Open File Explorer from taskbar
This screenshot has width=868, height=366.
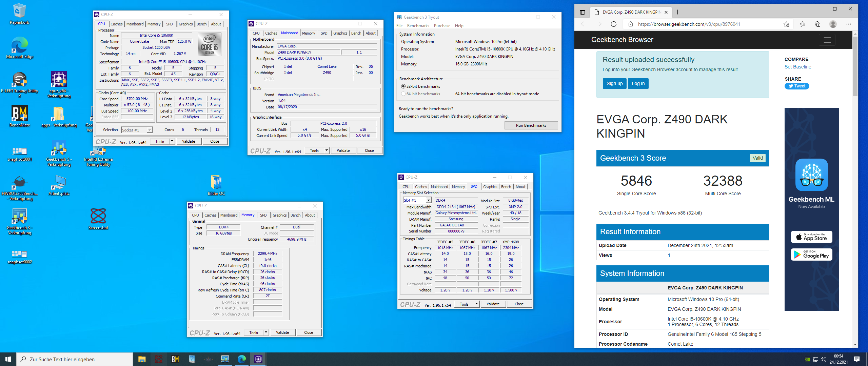pyautogui.click(x=142, y=359)
